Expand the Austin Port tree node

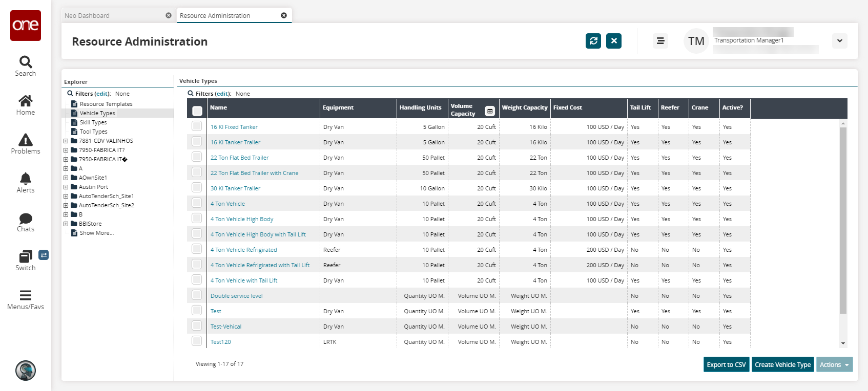pyautogui.click(x=66, y=187)
